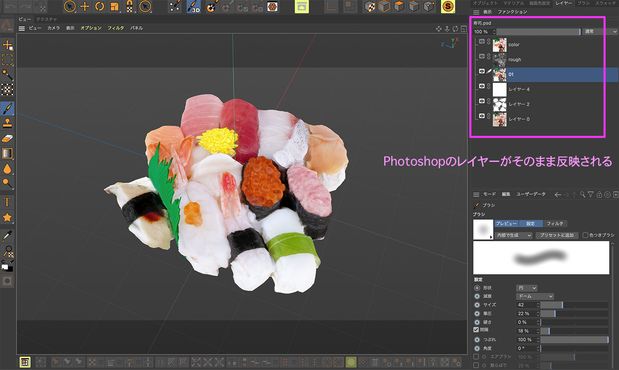The height and width of the screenshot is (370, 619).
Task: Open the ユーザーデータ menu in attributes
Action: click(x=531, y=194)
